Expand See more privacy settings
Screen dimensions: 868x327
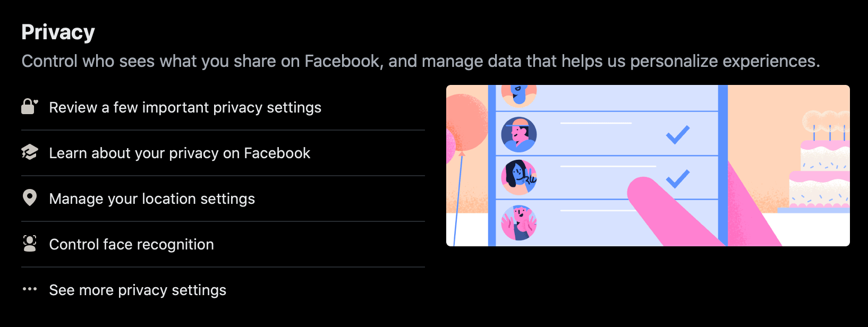(x=138, y=290)
